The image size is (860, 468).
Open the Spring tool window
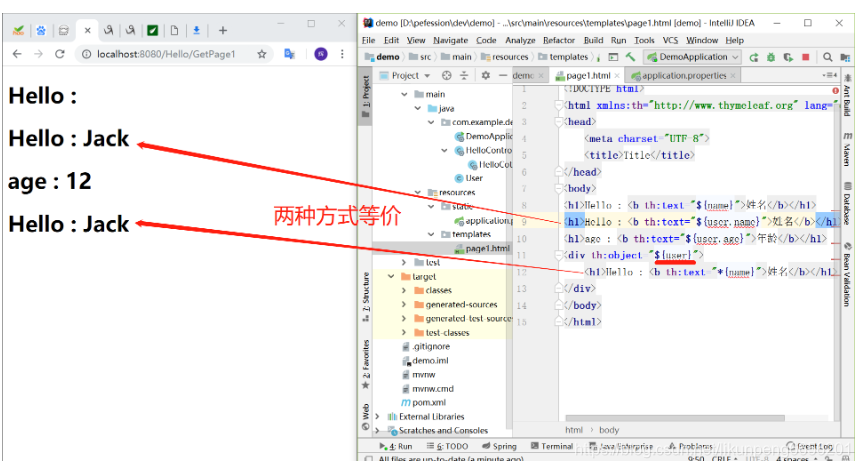499,446
